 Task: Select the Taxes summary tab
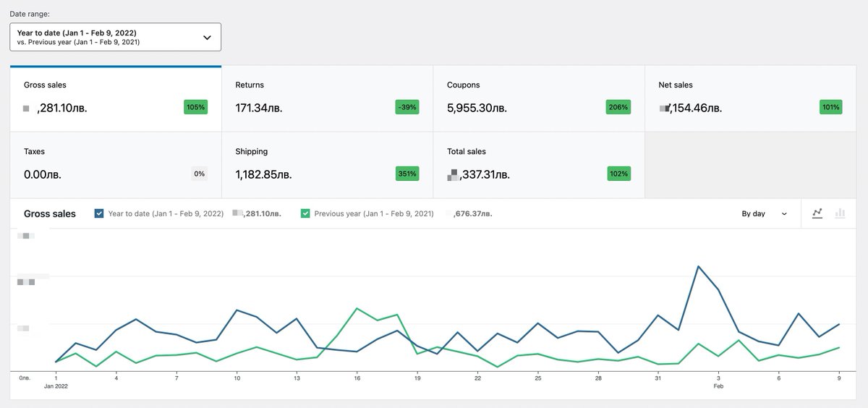pos(116,165)
